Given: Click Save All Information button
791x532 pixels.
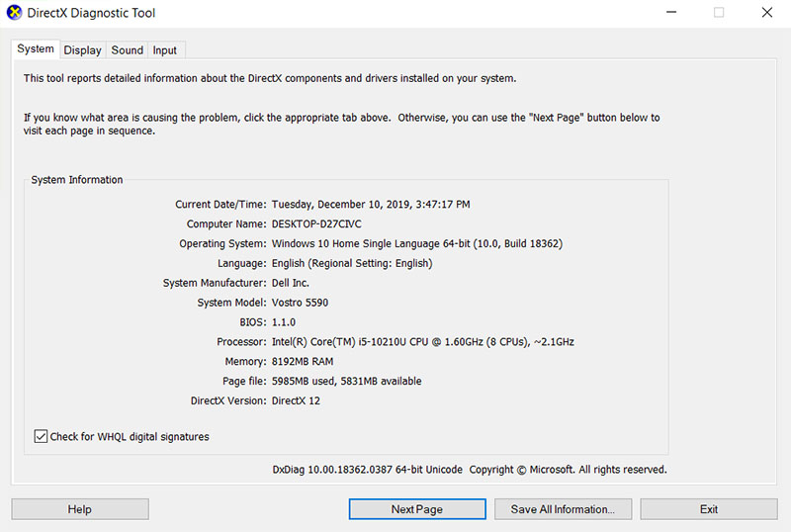Looking at the screenshot, I should tap(563, 509).
